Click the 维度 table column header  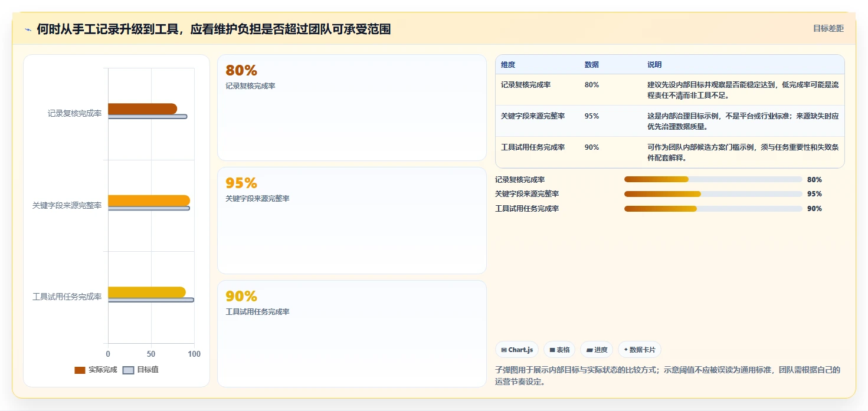[508, 65]
